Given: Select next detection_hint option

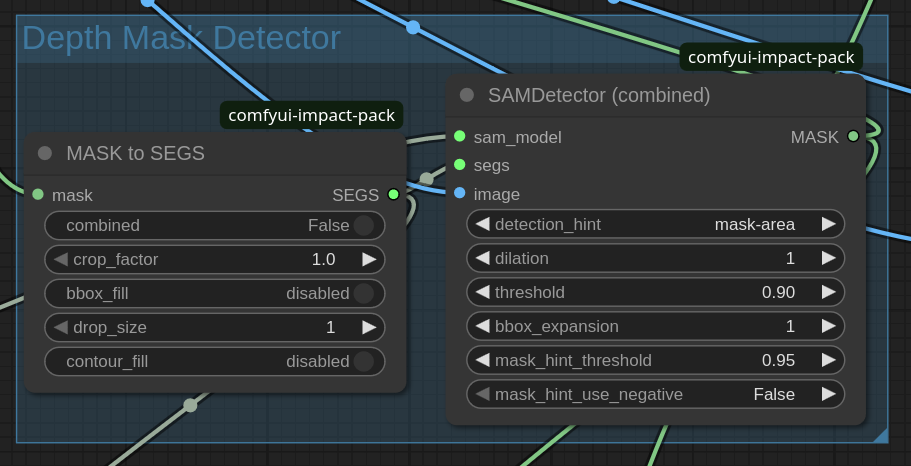Looking at the screenshot, I should 828,224.
